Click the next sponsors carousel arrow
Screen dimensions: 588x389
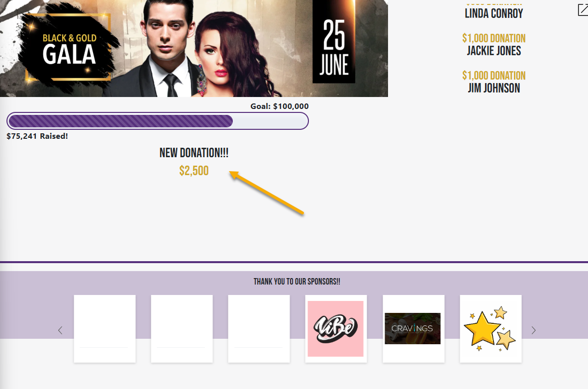click(x=534, y=330)
